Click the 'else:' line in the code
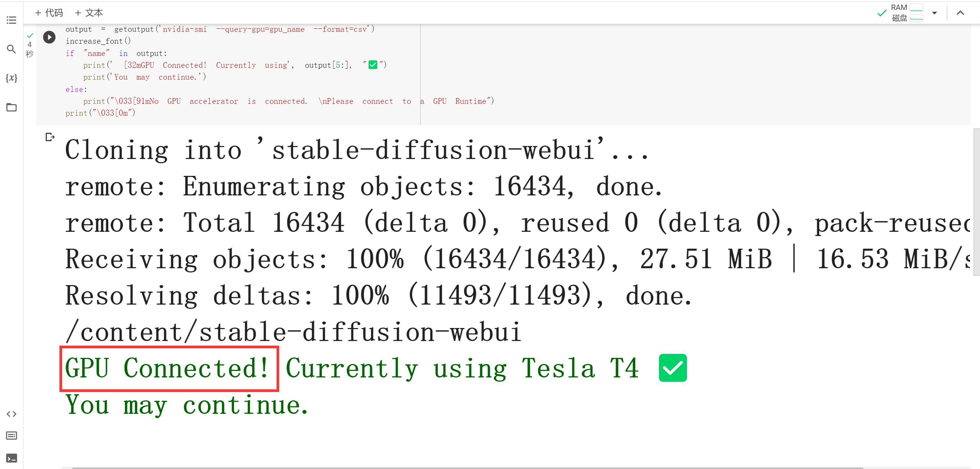The image size is (980, 469). [x=76, y=89]
